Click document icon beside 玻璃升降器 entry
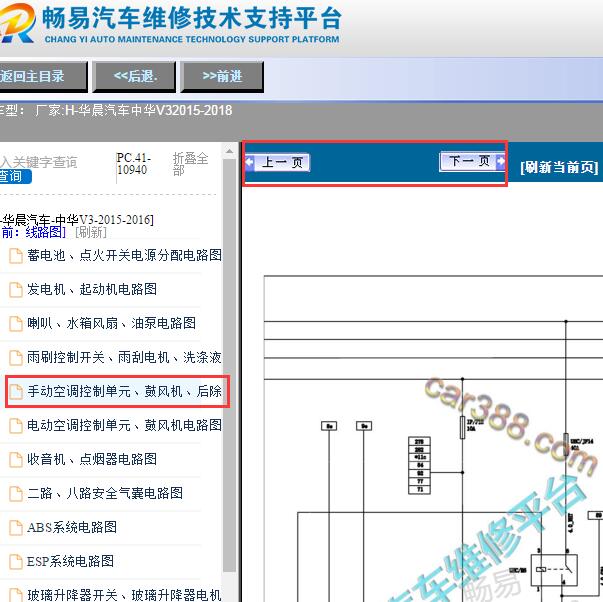The width and height of the screenshot is (603, 602). [x=16, y=595]
